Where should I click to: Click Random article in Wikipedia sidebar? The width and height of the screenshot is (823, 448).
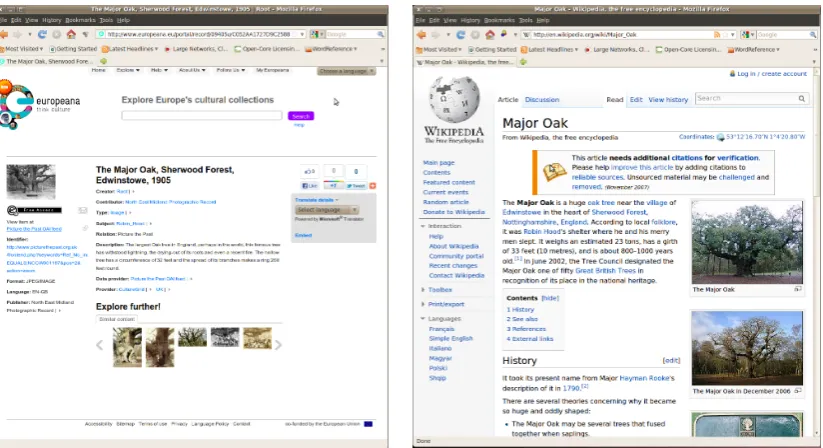click(446, 202)
